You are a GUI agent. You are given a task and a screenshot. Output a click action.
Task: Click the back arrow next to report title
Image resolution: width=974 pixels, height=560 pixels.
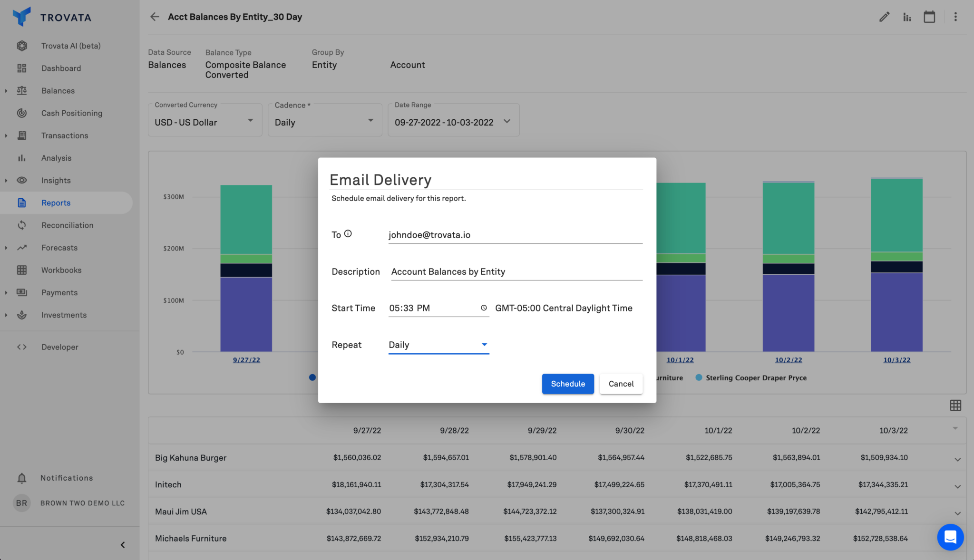[155, 17]
